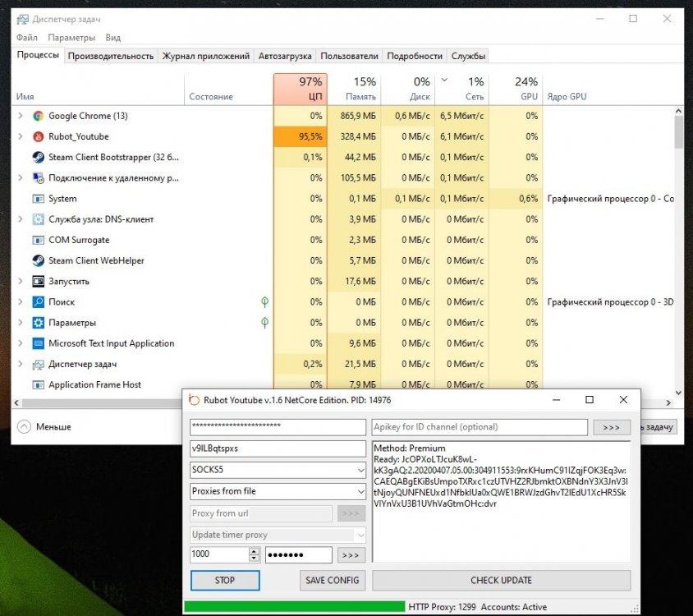
Task: Increase the 1000 value with stepper
Action: click(x=254, y=551)
